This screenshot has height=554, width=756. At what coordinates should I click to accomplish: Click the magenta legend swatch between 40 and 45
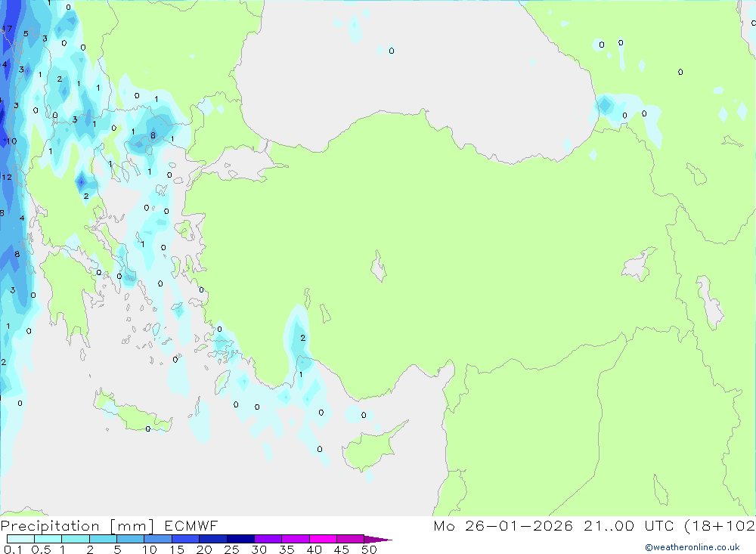(x=323, y=539)
